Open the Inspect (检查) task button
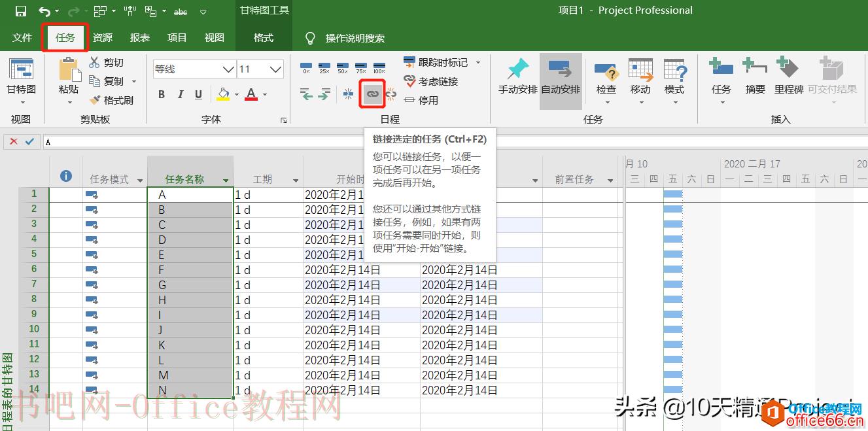Image resolution: width=868 pixels, height=431 pixels. point(606,80)
